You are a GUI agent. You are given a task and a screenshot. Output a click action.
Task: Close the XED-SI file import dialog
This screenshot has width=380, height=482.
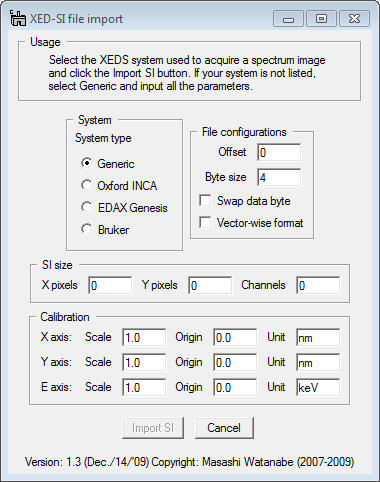[x=354, y=19]
